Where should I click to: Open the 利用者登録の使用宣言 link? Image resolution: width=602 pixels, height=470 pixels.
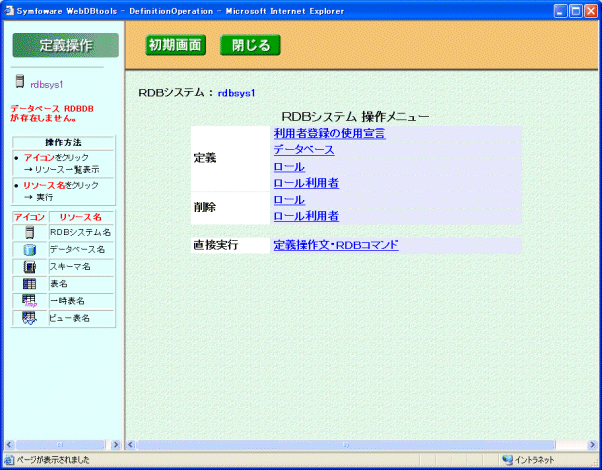click(x=329, y=133)
